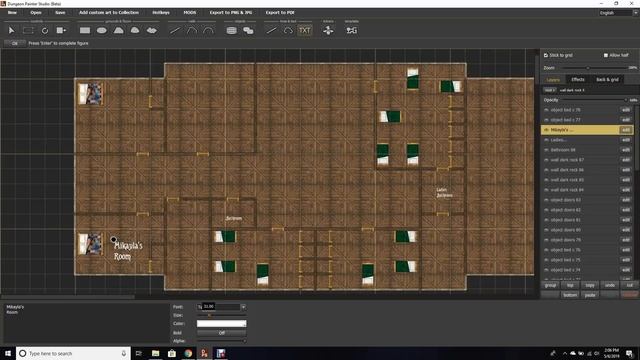The image size is (640, 360).
Task: Click Add custom art to Collection
Action: (109, 13)
